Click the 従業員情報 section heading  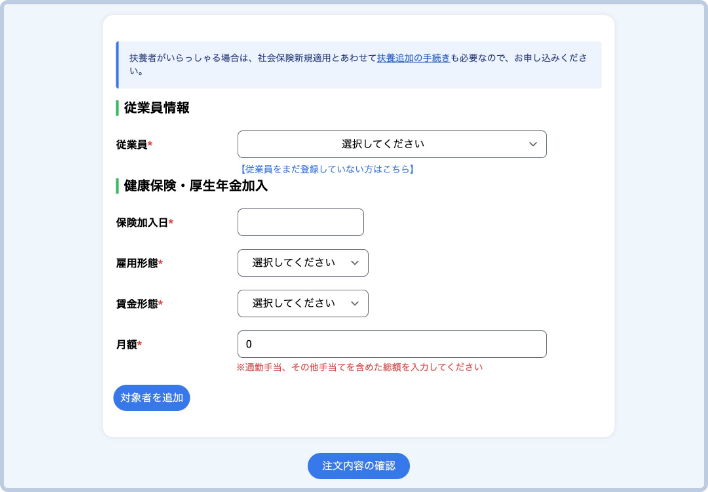pos(156,107)
